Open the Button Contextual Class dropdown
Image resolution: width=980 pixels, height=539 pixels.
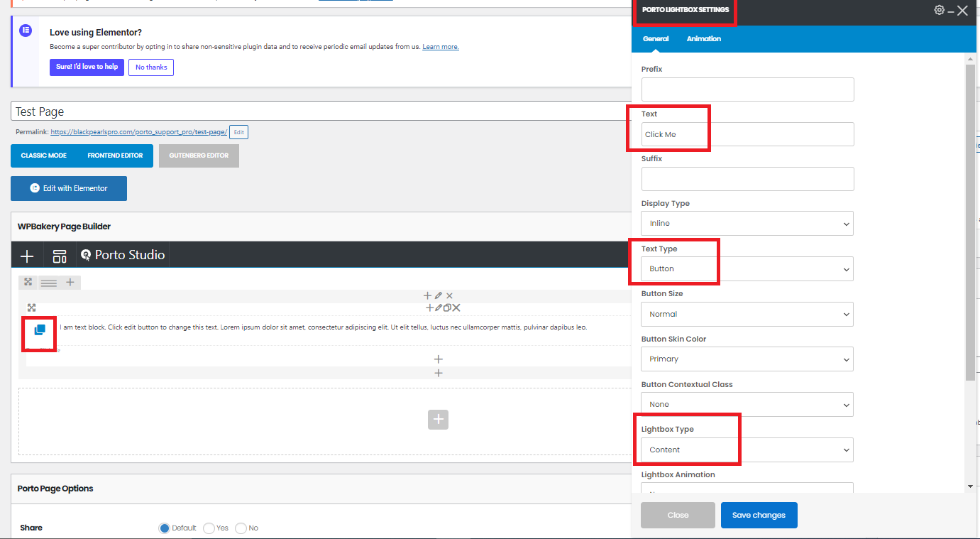tap(747, 404)
